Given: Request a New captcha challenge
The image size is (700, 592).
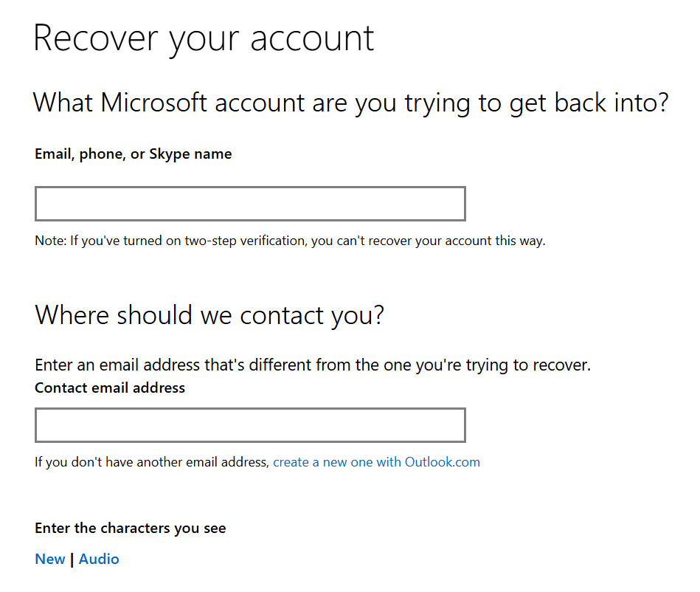Looking at the screenshot, I should [x=49, y=559].
